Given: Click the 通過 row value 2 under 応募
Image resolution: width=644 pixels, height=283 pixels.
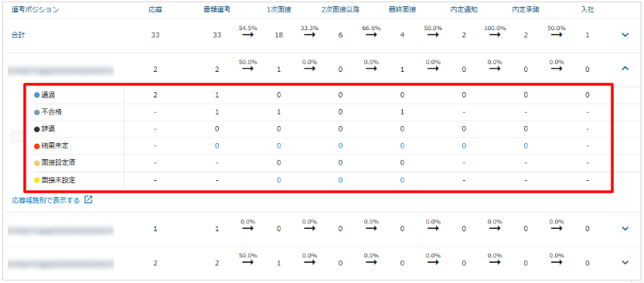Looking at the screenshot, I should pos(155,95).
